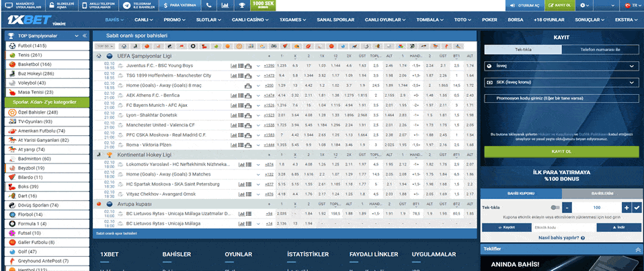Viewport: 644px width, 271px height.
Task: Click OTURUM AÇ login button
Action: point(524,5)
